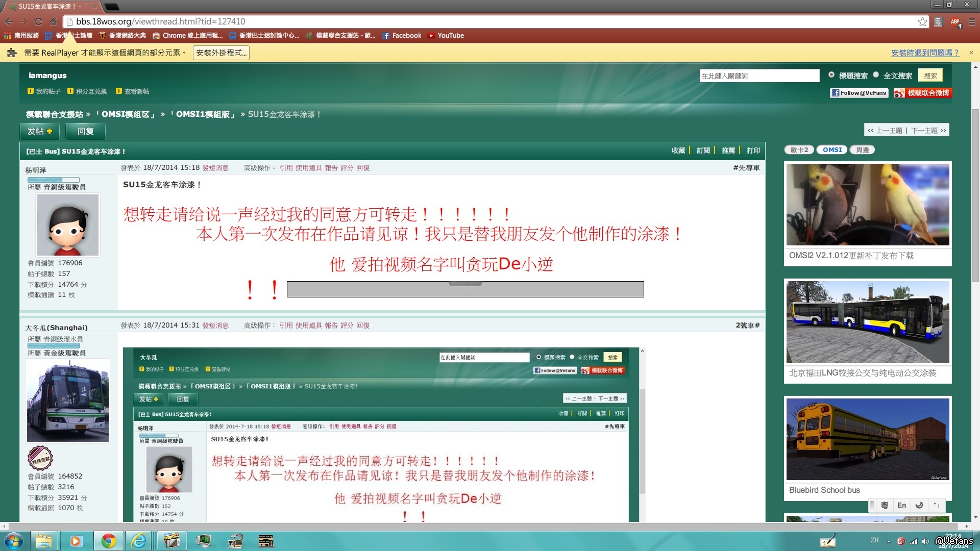The height and width of the screenshot is (551, 980).
Task: Click the 回复 reply button
Action: (x=85, y=131)
